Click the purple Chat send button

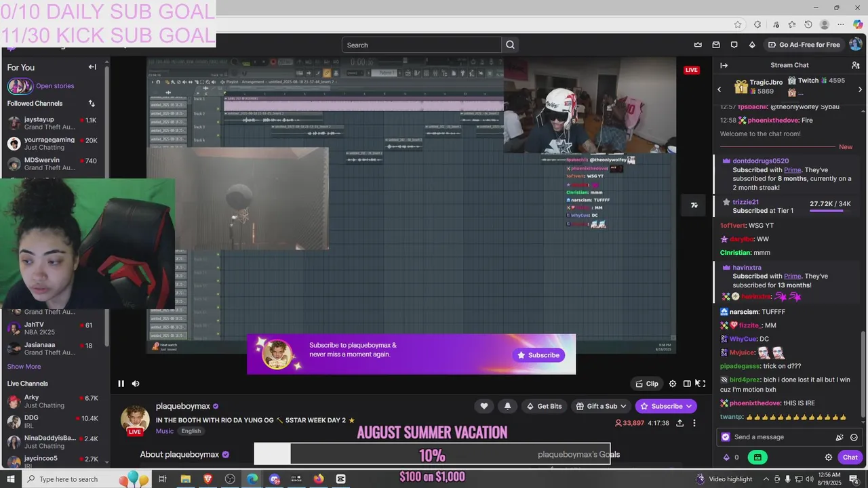coord(850,457)
